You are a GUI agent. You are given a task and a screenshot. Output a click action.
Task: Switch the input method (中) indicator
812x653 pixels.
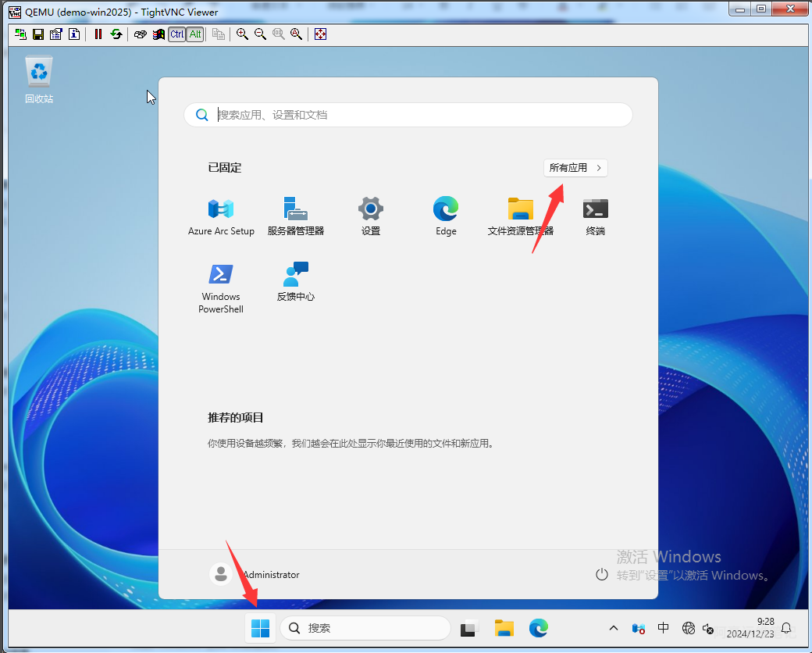(663, 628)
